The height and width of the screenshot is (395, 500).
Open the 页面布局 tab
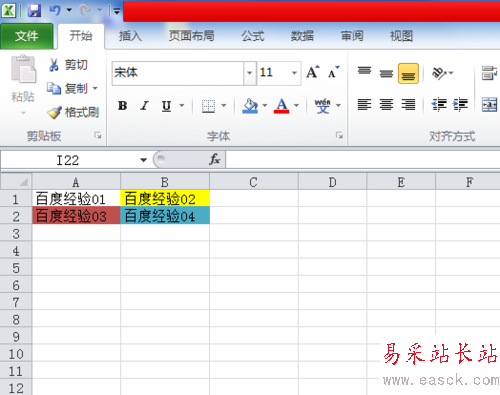click(x=191, y=36)
